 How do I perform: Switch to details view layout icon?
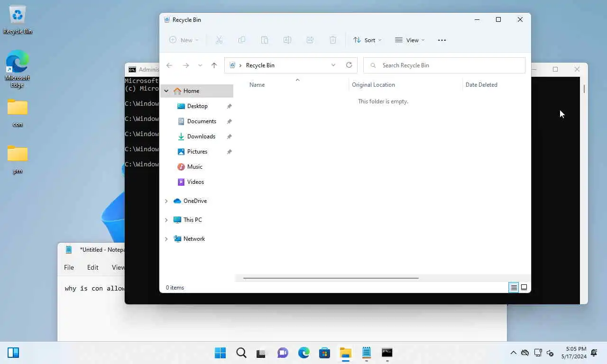[514, 287]
